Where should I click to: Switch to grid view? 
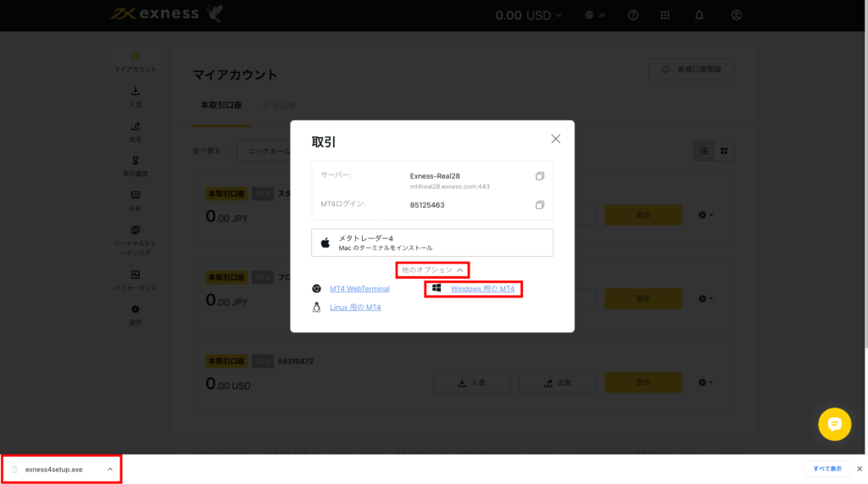pos(724,151)
